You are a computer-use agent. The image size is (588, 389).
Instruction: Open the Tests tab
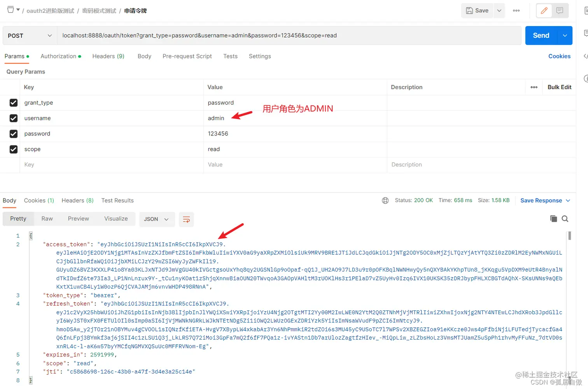(x=230, y=56)
